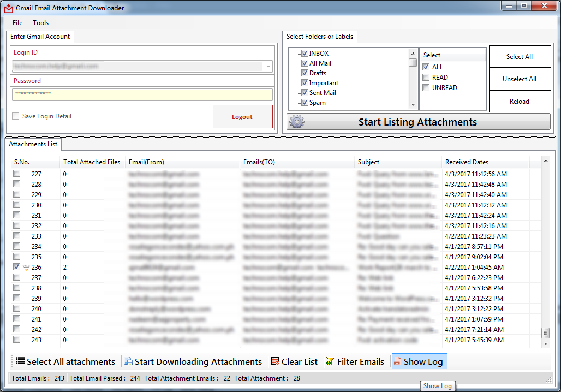Sort by Total Attached Files column header
The width and height of the screenshot is (561, 392).
[x=92, y=162]
